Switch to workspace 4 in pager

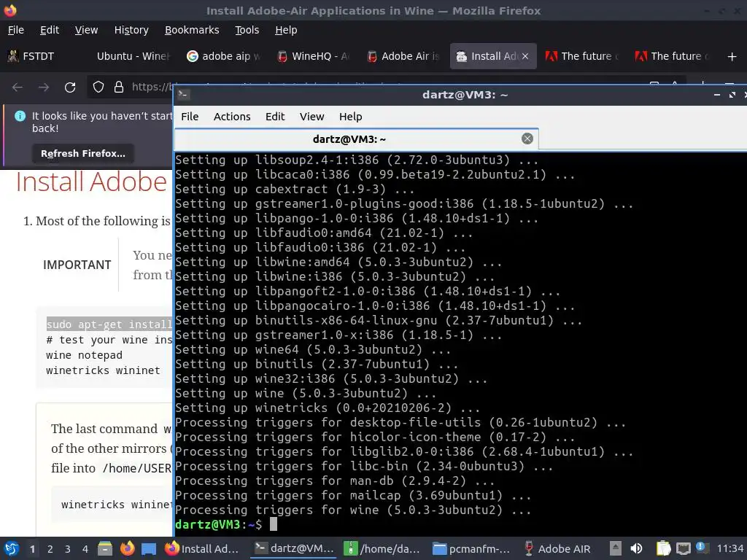[x=85, y=549]
